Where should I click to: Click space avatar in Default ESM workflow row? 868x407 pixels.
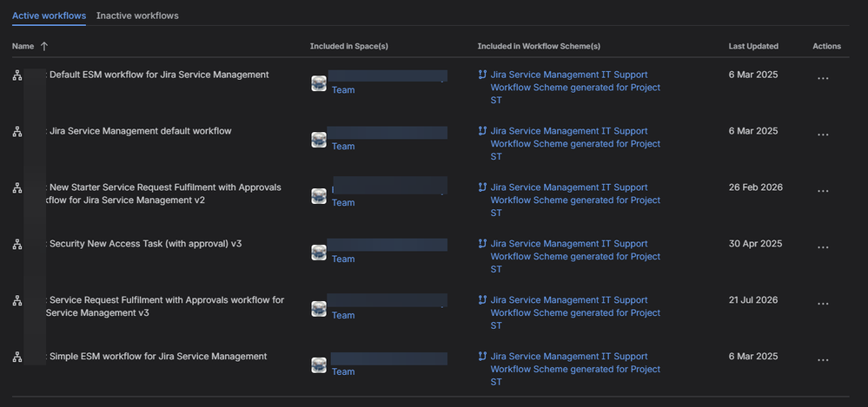point(319,83)
